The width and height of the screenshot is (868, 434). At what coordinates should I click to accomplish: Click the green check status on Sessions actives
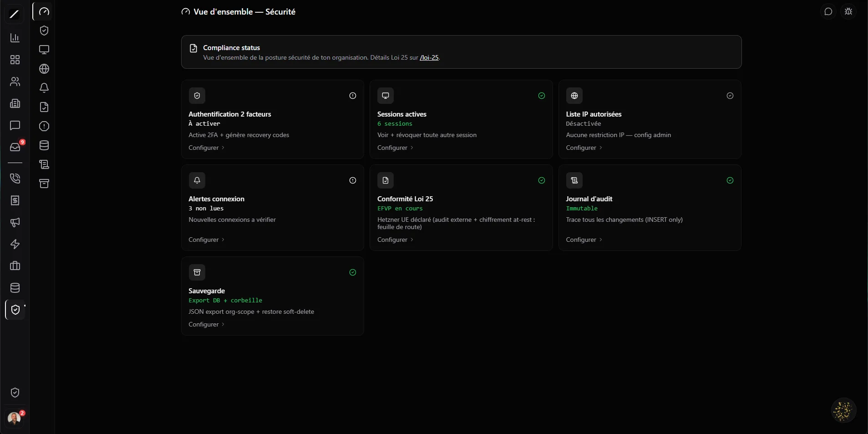(x=542, y=96)
